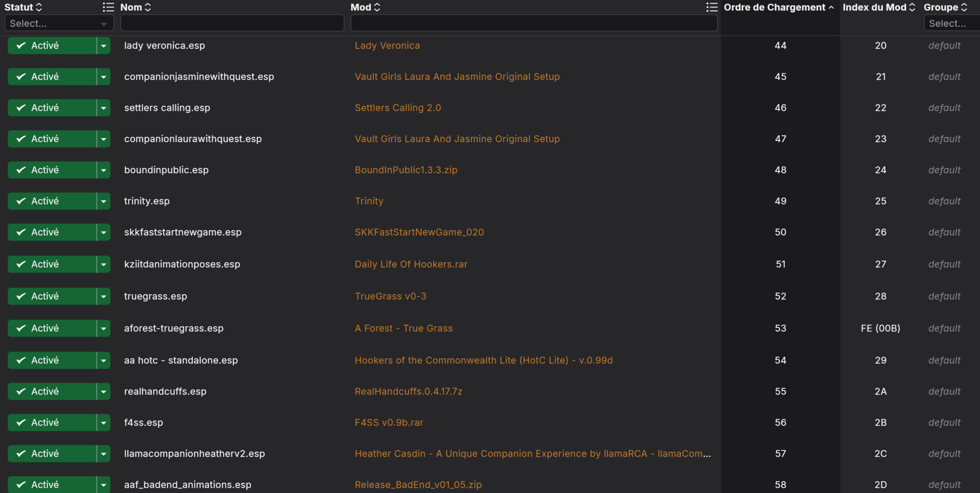The height and width of the screenshot is (493, 980).
Task: Sort by the Statut column header
Action: coord(23,7)
